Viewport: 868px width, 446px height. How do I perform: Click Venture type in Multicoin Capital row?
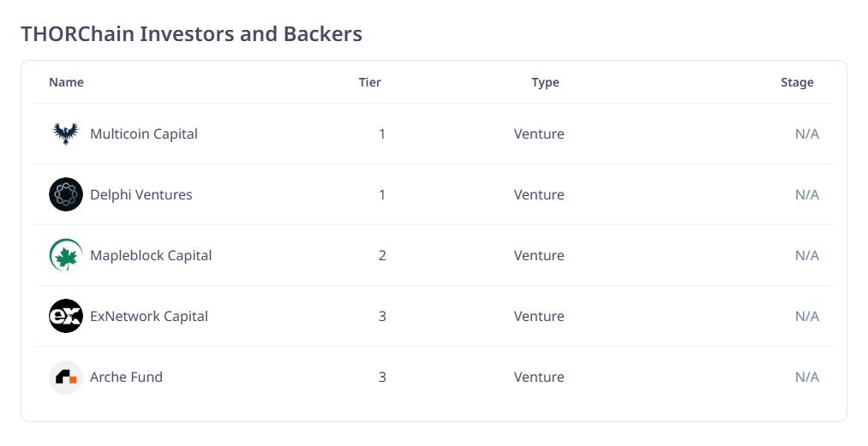point(539,134)
